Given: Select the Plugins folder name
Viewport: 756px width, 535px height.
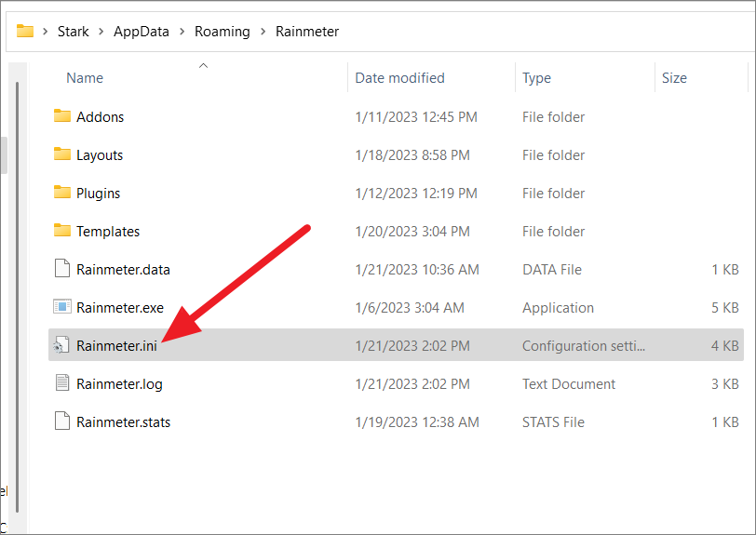Looking at the screenshot, I should pos(99,194).
